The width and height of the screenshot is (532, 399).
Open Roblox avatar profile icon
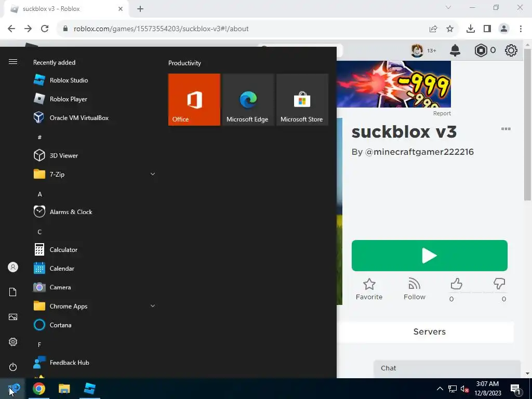tap(417, 50)
